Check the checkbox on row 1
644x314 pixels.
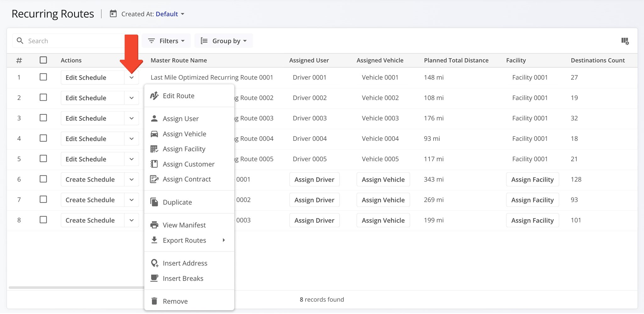(43, 77)
